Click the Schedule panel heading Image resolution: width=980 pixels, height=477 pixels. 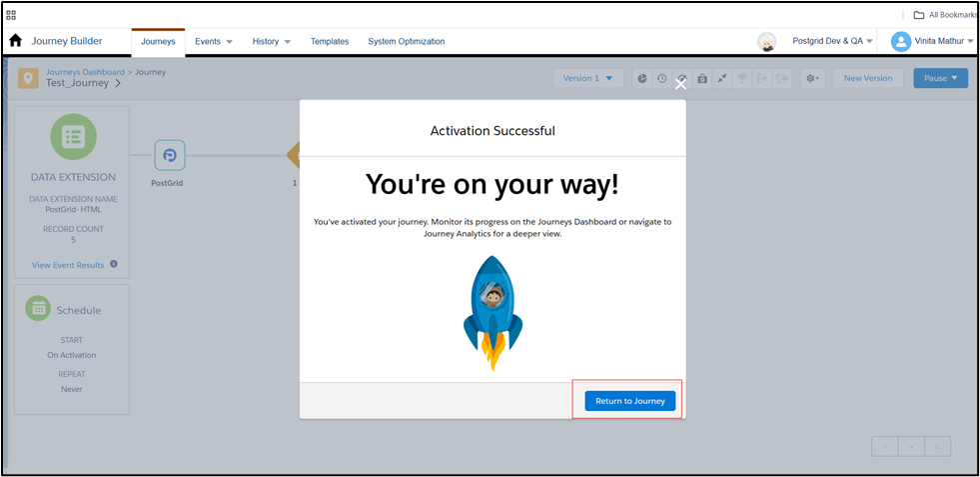coord(79,310)
